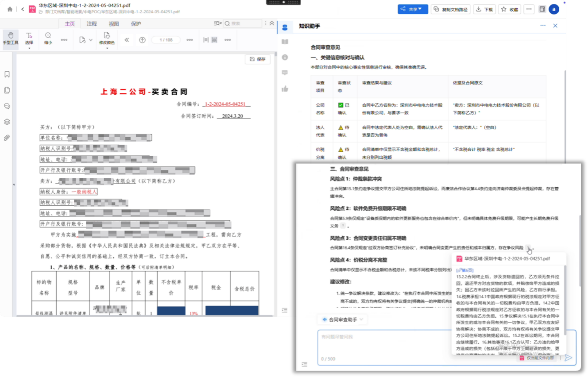Screen dimensions: 588x377
Task: Open the Knowledge Assistant robot icon
Action: pos(285,27)
